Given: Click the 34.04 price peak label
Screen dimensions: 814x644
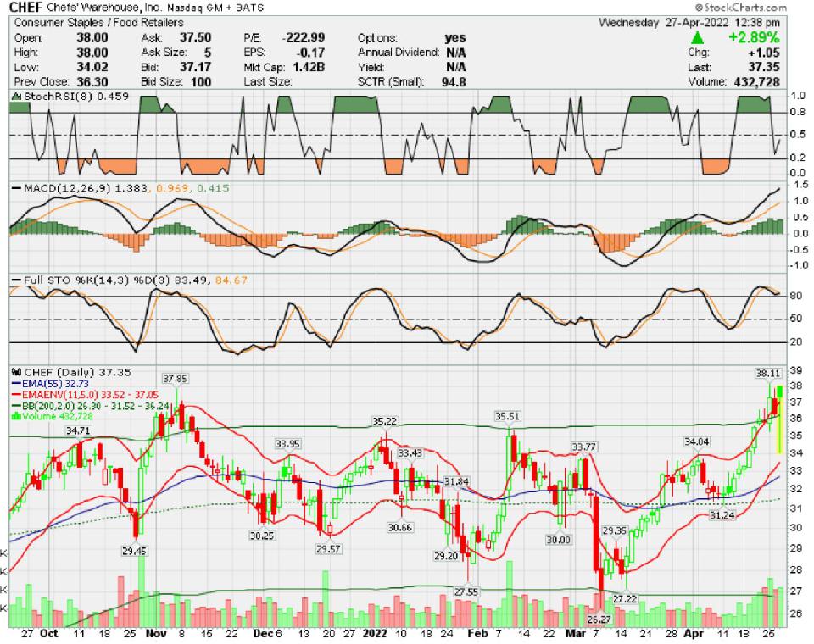Looking at the screenshot, I should click(x=697, y=441).
